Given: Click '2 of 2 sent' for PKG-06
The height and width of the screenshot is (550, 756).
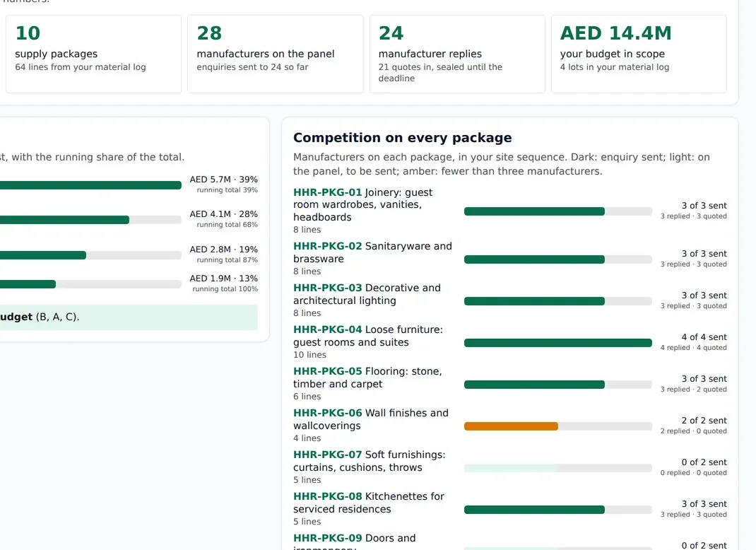Looking at the screenshot, I should [704, 420].
